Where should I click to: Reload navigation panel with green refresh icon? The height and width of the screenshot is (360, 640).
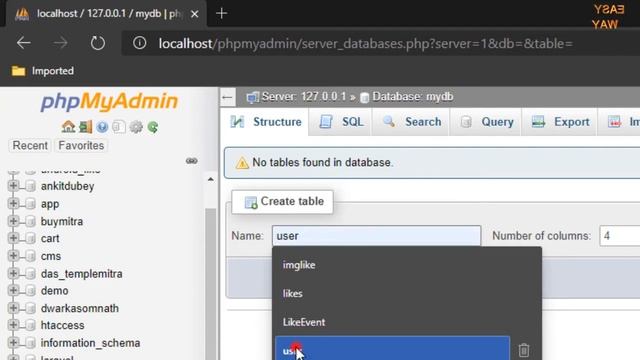pyautogui.click(x=153, y=127)
